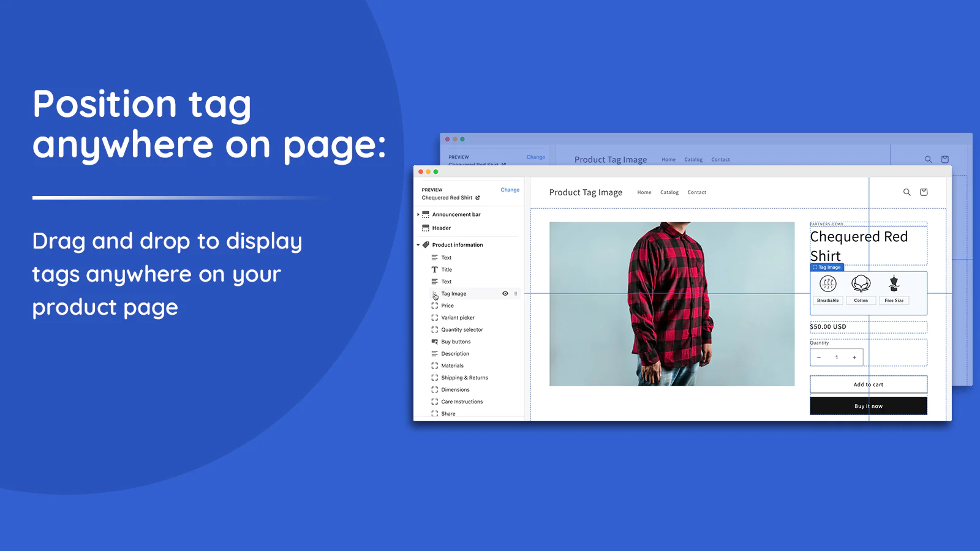Click the Product information tag icon
This screenshot has height=551, width=980.
click(426, 245)
